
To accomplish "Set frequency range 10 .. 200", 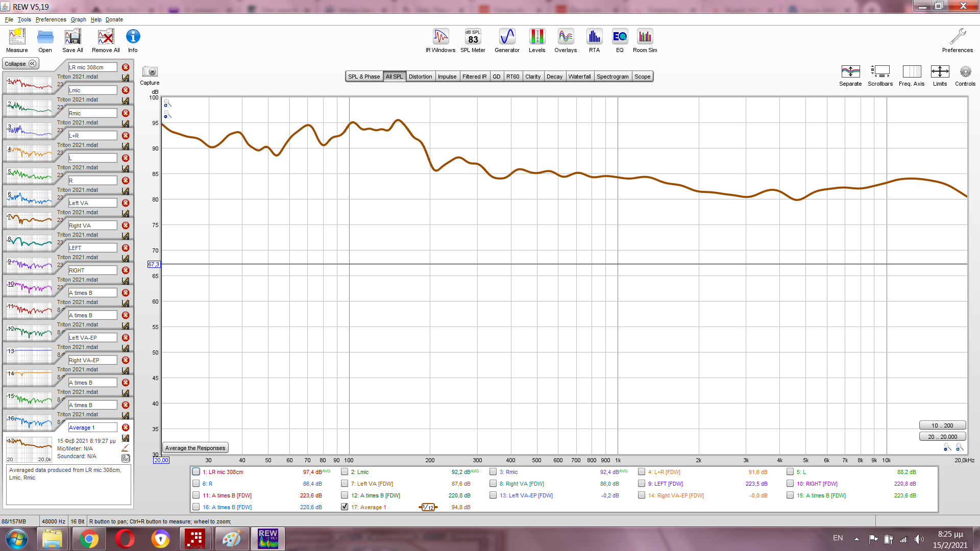I will coord(942,425).
